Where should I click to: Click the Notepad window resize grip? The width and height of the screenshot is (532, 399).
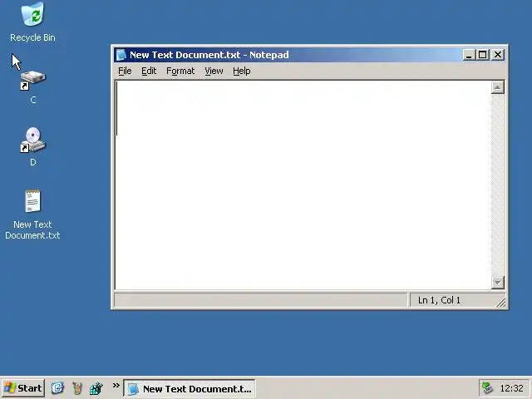500,303
